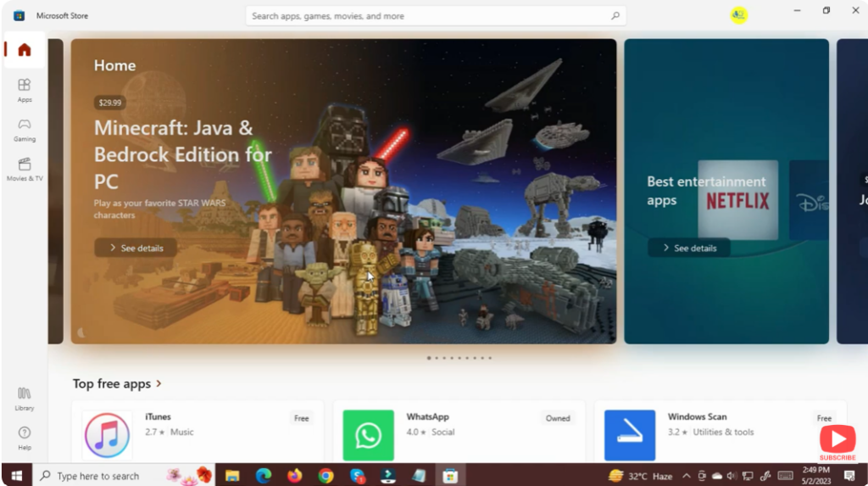This screenshot has height=486, width=868.
Task: Click the search magnifier icon in the search box
Action: [615, 16]
